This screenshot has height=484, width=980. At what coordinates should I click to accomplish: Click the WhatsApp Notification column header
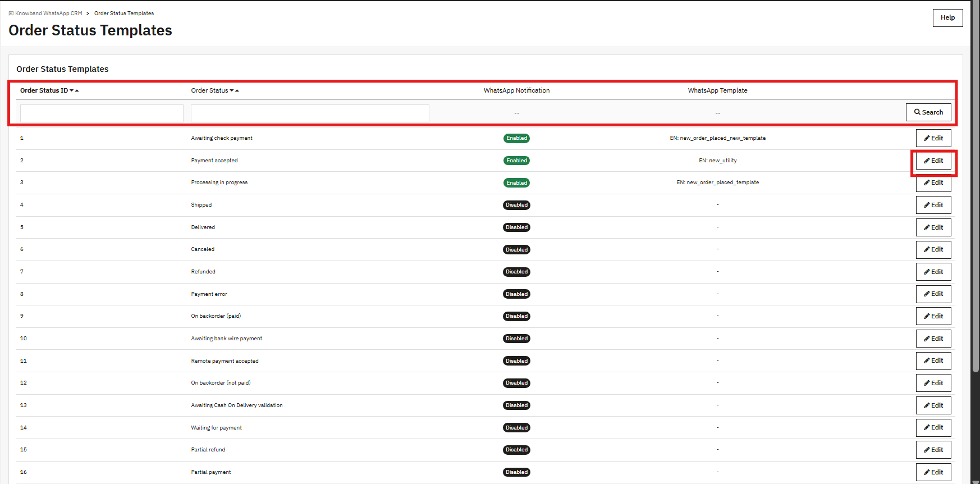(x=516, y=90)
